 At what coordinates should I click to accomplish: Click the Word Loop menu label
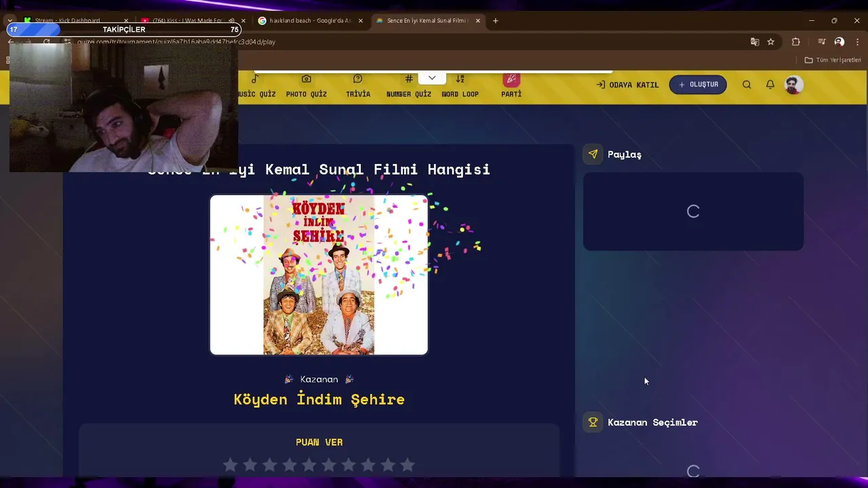tap(460, 94)
